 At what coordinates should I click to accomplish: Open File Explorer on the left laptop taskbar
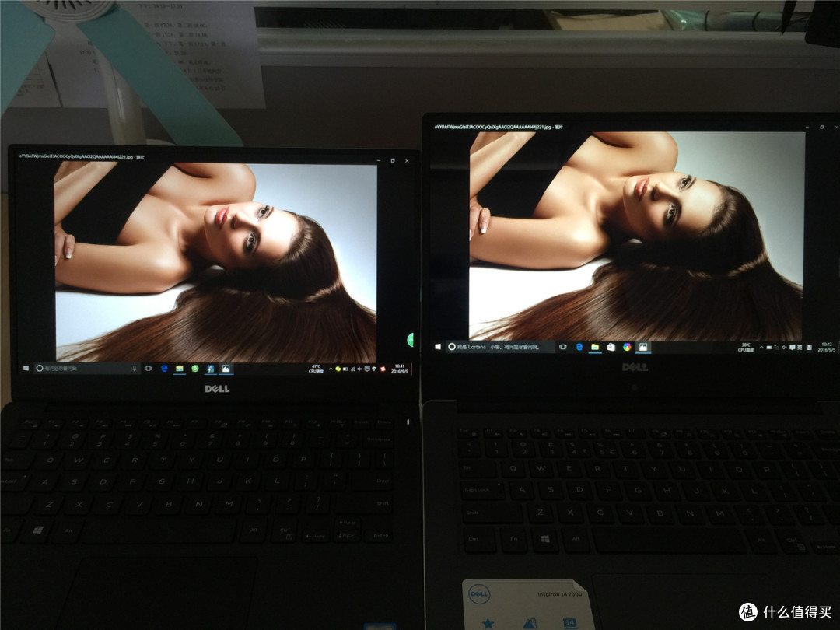(x=180, y=369)
